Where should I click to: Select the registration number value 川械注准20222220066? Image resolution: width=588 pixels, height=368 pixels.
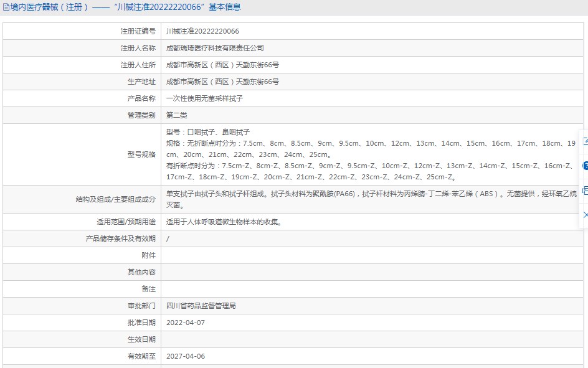[x=202, y=31]
